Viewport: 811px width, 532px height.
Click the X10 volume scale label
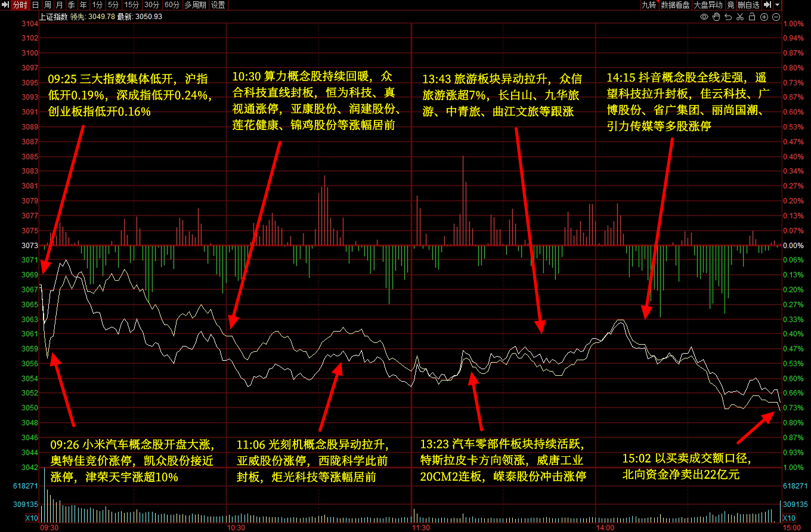pos(32,518)
